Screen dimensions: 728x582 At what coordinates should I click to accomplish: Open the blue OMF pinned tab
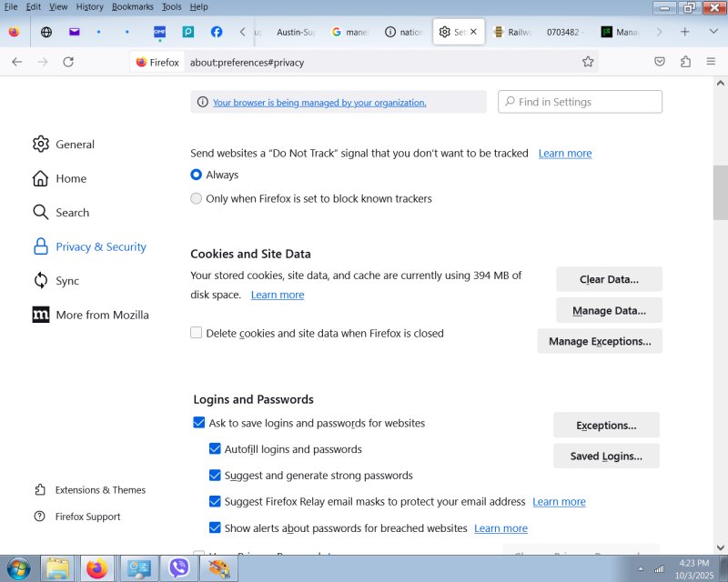[x=160, y=32]
